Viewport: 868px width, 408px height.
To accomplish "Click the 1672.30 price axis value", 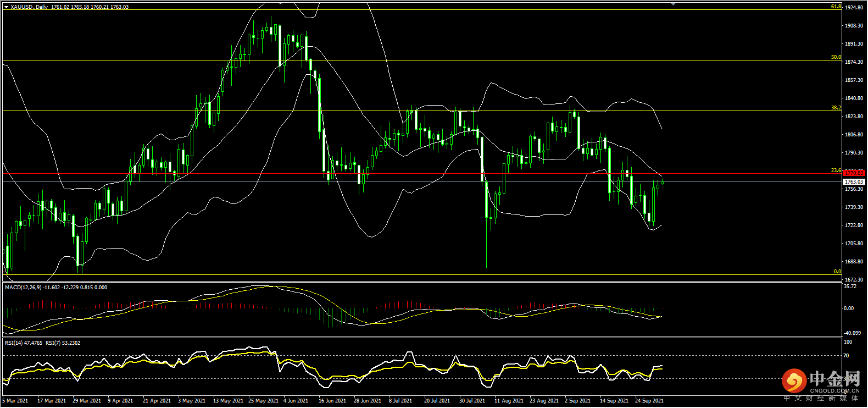I will 854,280.
